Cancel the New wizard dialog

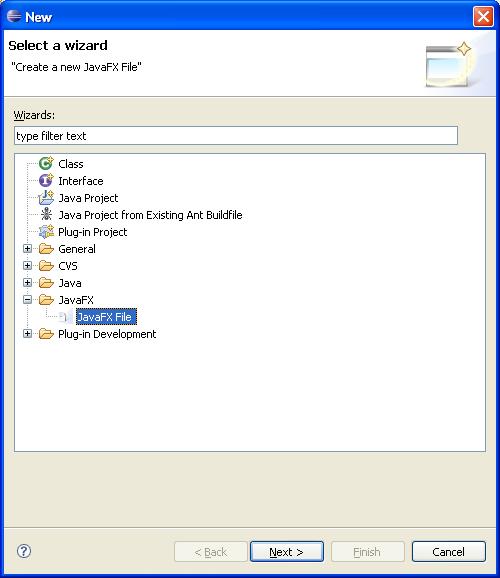pyautogui.click(x=448, y=551)
